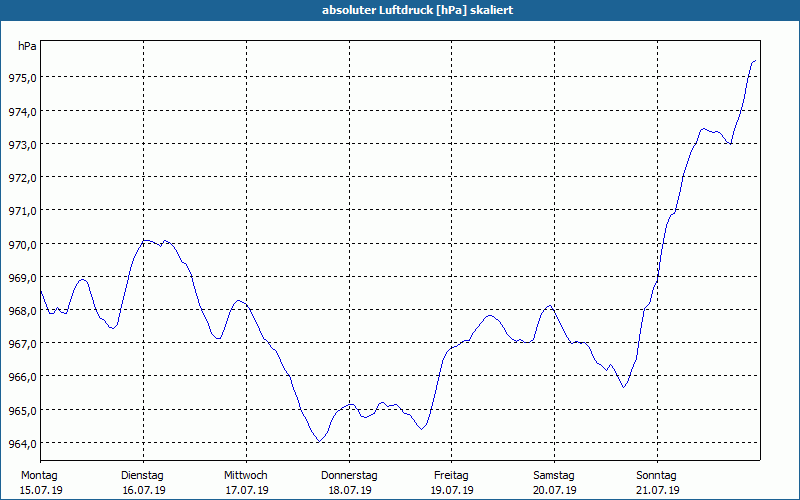Image resolution: width=800 pixels, height=500 pixels.
Task: Click the 969,0 y-axis value
Action: click(x=22, y=278)
